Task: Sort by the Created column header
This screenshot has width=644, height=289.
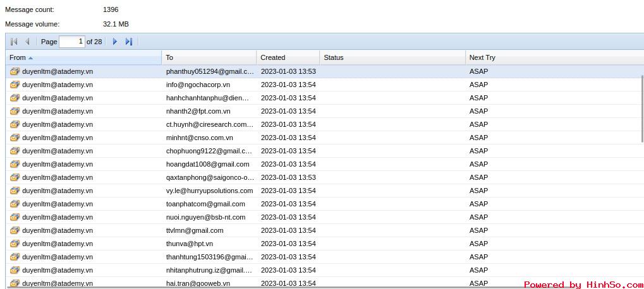Action: 288,57
